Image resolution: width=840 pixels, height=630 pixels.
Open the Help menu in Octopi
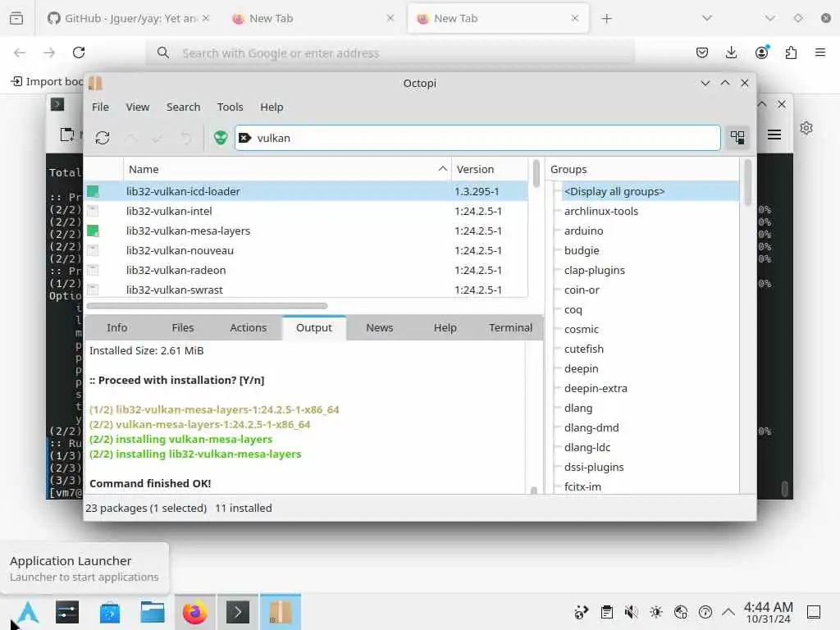click(x=272, y=107)
